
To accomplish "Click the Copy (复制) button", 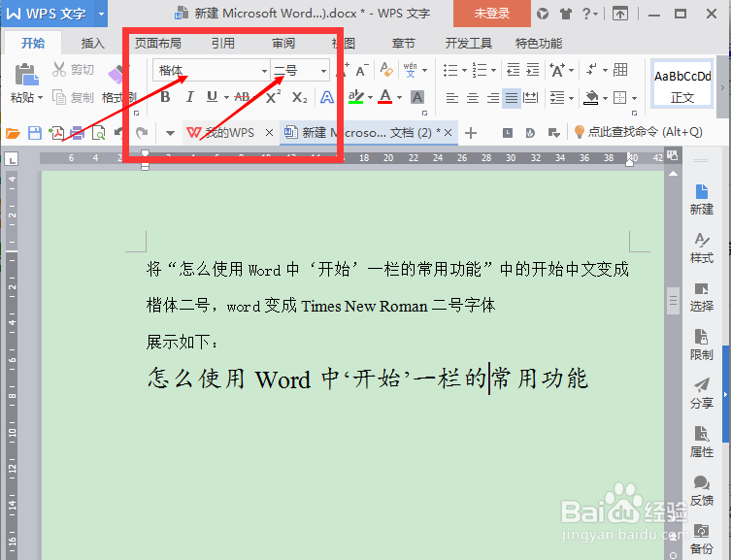I will point(72,97).
